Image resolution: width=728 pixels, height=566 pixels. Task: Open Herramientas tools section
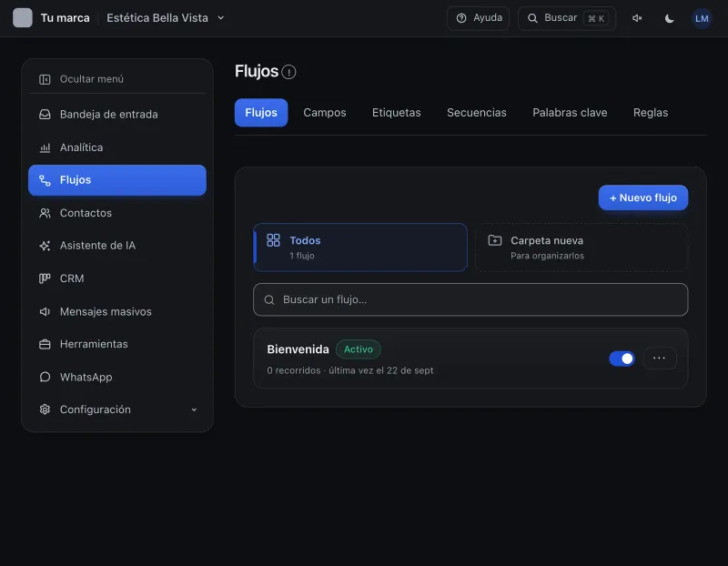[117, 344]
